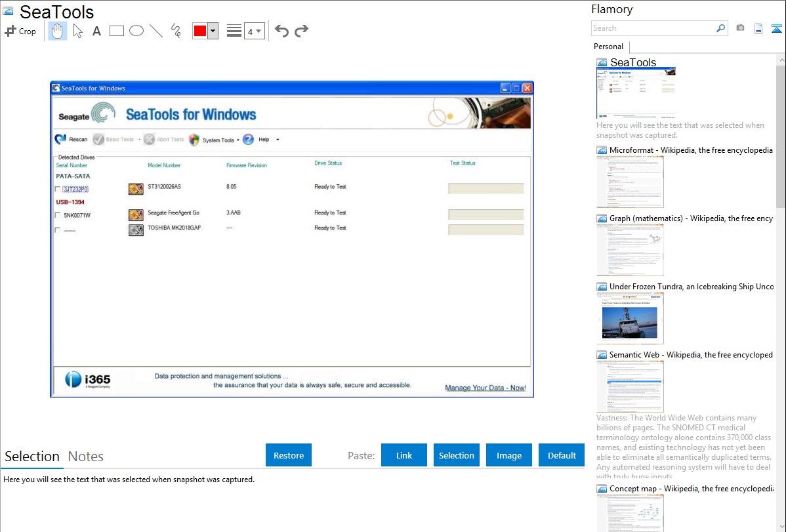Pick the freehand scribble tool
Screen dimensions: 786x532
pos(176,31)
